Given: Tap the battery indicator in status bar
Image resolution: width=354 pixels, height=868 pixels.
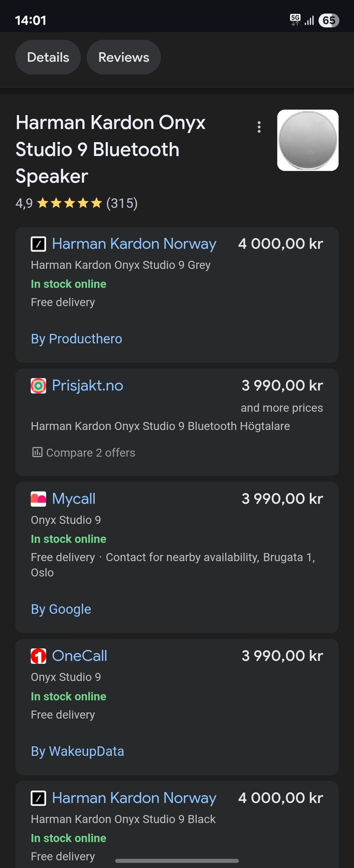Looking at the screenshot, I should click(329, 20).
